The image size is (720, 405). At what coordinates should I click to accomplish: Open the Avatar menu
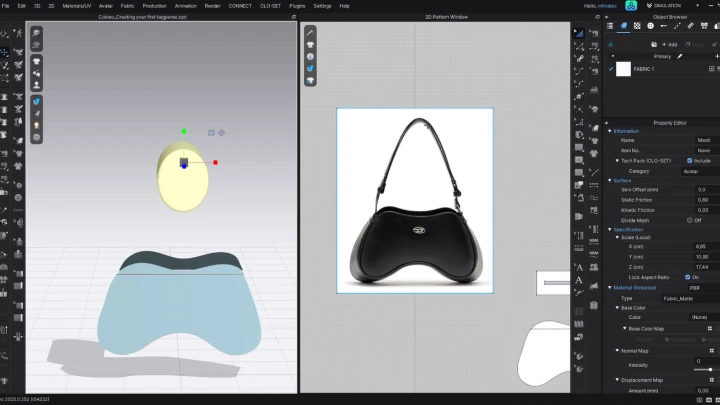point(105,6)
